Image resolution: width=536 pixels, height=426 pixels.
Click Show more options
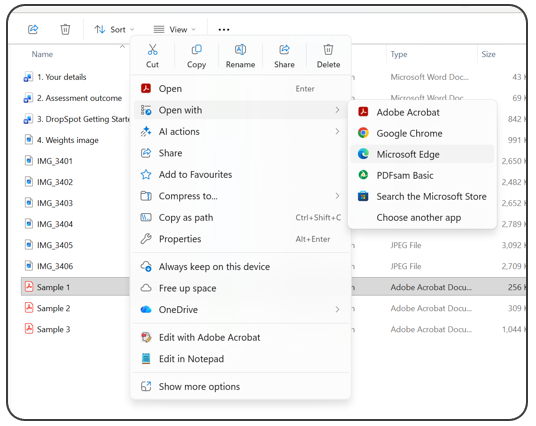pos(241,387)
